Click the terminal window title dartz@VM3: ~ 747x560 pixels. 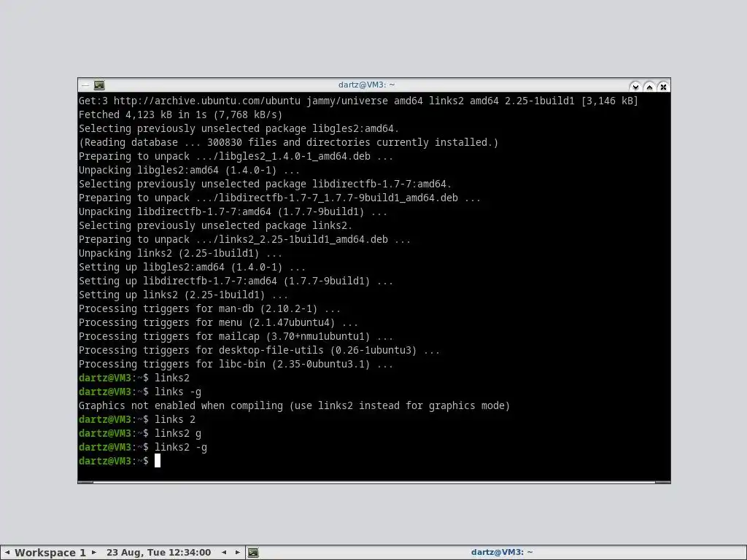[366, 85]
